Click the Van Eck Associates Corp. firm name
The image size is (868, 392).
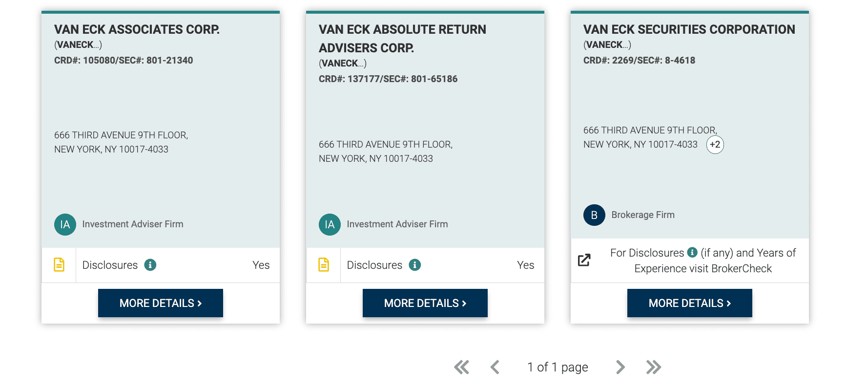pyautogui.click(x=137, y=29)
